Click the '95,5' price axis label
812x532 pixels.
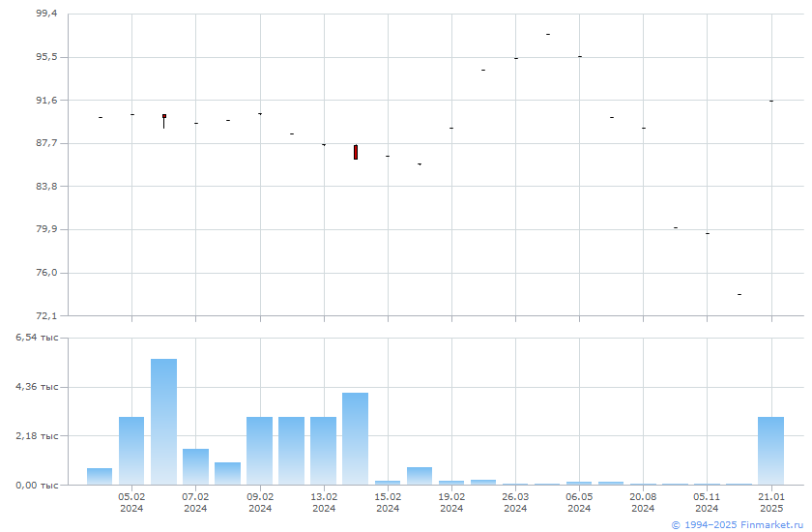46,56
